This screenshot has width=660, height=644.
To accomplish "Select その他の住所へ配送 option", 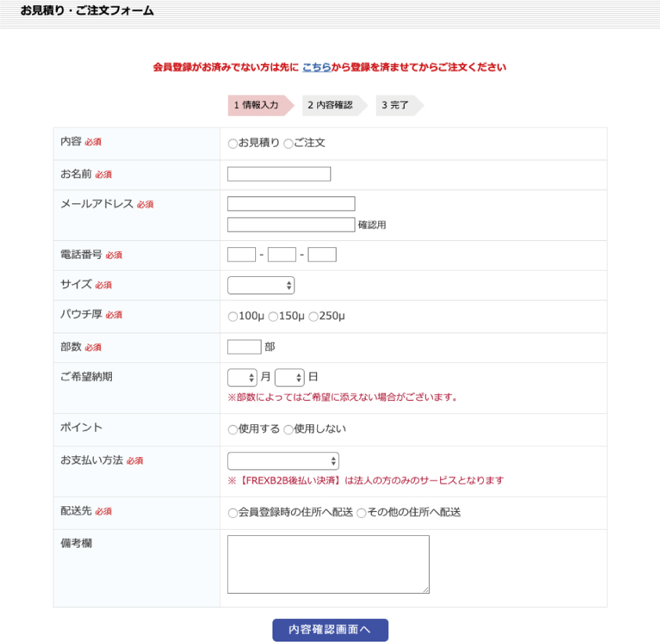I will tap(361, 513).
